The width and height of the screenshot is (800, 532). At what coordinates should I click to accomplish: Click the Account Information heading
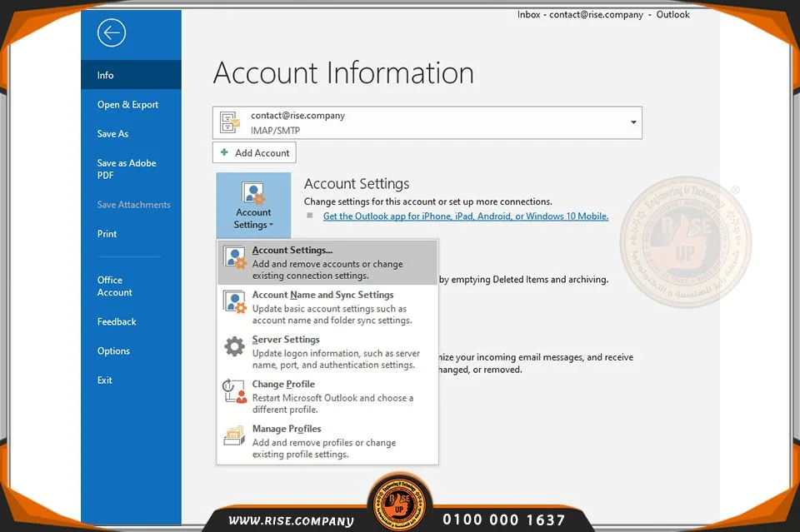point(343,72)
